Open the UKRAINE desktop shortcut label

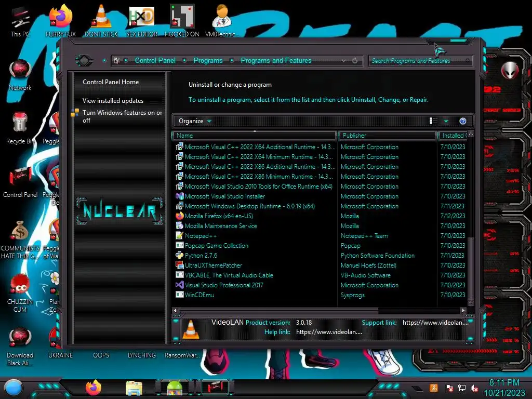point(60,355)
